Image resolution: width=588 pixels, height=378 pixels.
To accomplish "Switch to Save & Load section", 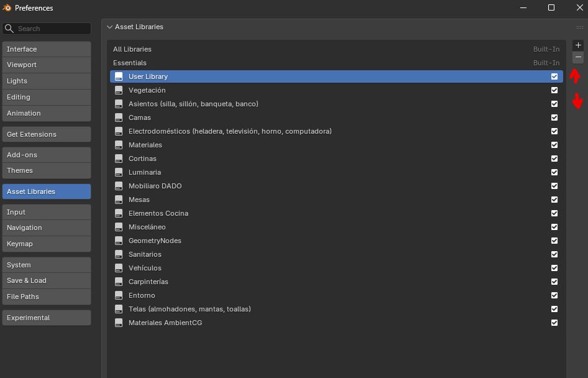I will (x=47, y=280).
